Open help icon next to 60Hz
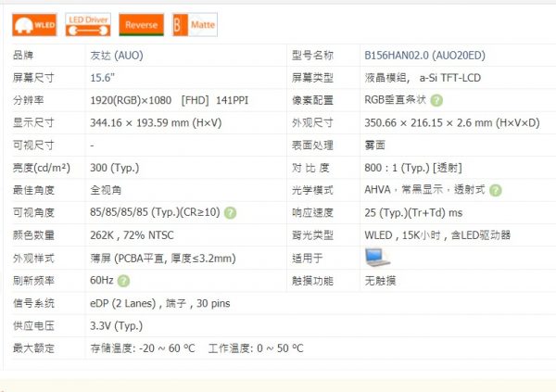The width and height of the screenshot is (556, 392). [x=123, y=281]
